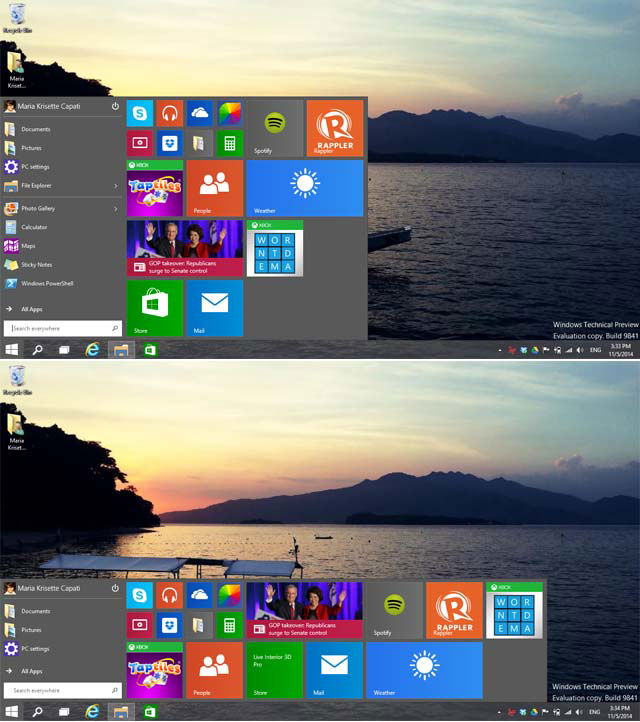Click the Spotify tile in the tall Start menu
Image resolution: width=640 pixels, height=722 pixels.
pos(275,128)
